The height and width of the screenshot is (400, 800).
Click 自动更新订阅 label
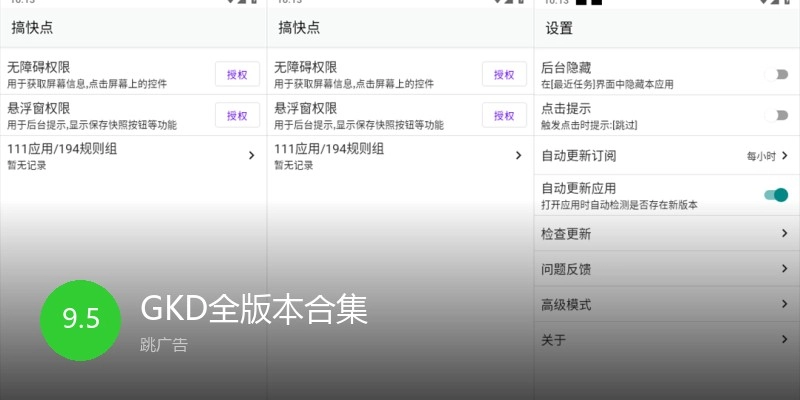pyautogui.click(x=579, y=156)
